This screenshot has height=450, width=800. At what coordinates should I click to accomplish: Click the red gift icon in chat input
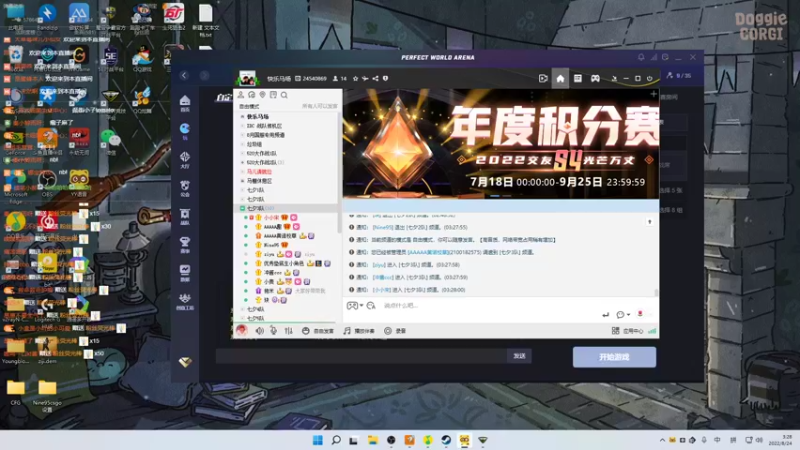[x=640, y=314]
